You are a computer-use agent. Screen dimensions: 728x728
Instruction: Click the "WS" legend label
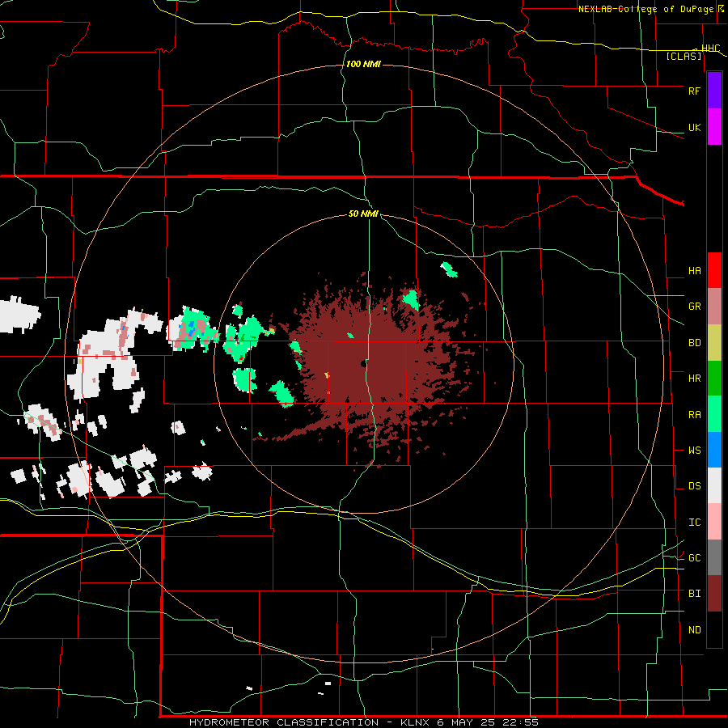694,450
